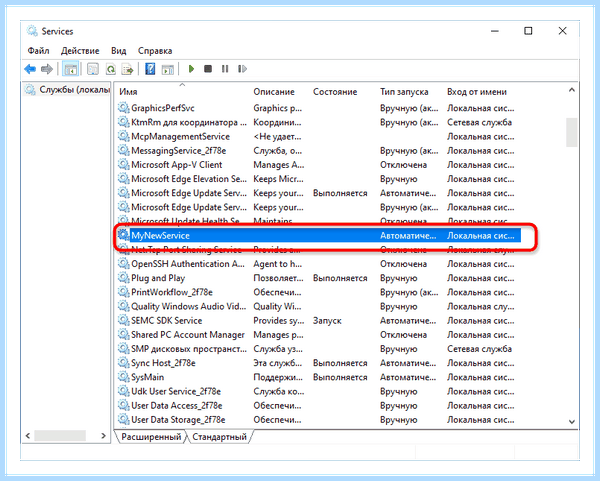Click the Back arrow toolbar icon
The width and height of the screenshot is (600, 481).
coord(30,69)
